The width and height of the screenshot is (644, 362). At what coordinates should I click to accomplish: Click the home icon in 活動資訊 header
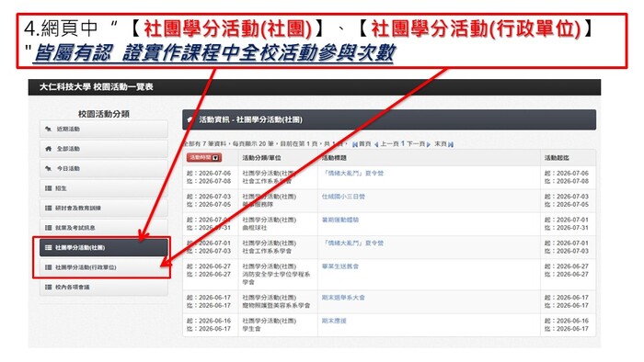coord(190,119)
